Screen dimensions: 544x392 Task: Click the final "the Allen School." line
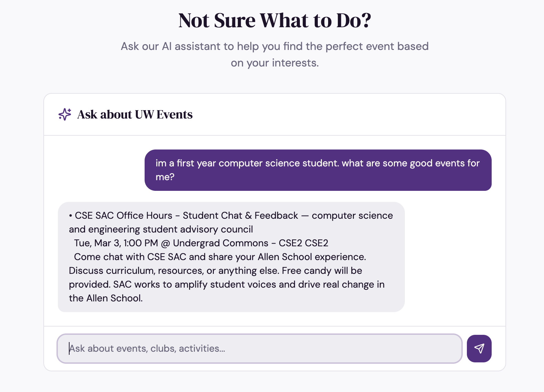pyautogui.click(x=106, y=298)
